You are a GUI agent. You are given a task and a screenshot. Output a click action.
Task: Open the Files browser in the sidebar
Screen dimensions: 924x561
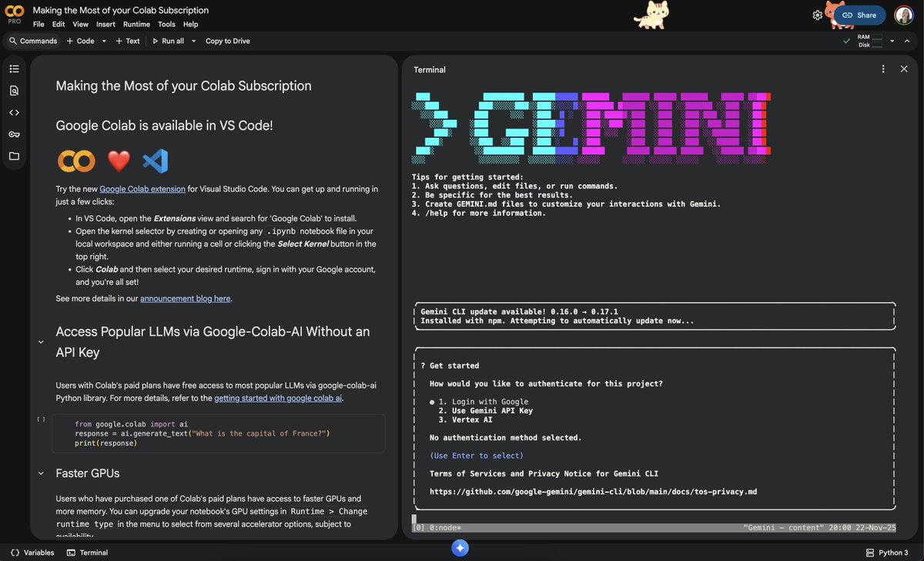click(x=14, y=156)
